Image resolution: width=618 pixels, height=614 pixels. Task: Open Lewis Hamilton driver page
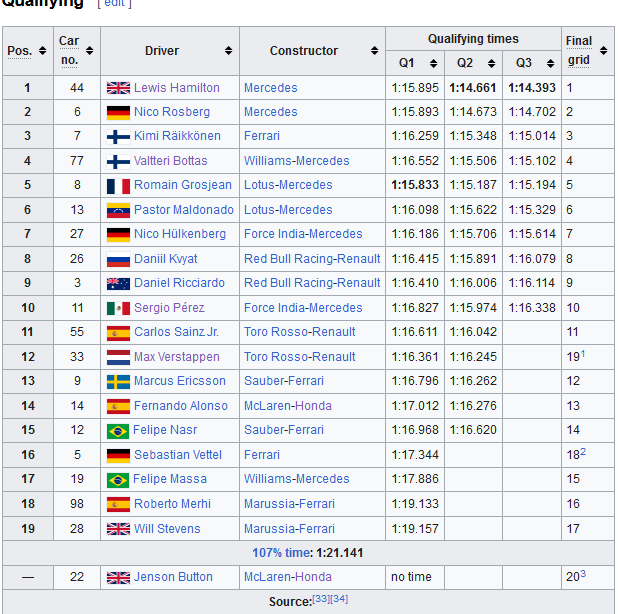(177, 87)
